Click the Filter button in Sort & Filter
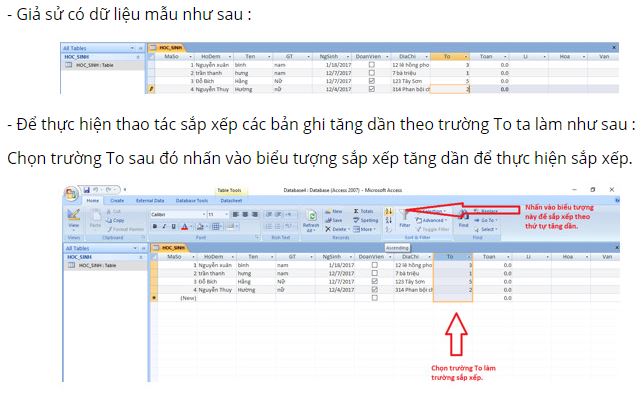This screenshot has width=641, height=398. tap(404, 219)
